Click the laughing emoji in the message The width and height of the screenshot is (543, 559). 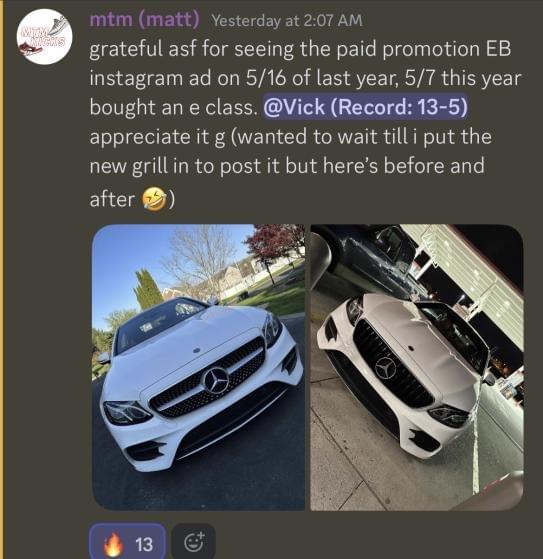pyautogui.click(x=154, y=199)
